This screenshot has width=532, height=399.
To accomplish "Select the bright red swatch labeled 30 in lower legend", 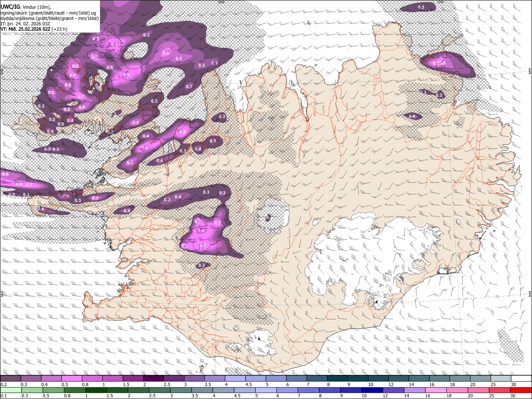I will point(521,390).
